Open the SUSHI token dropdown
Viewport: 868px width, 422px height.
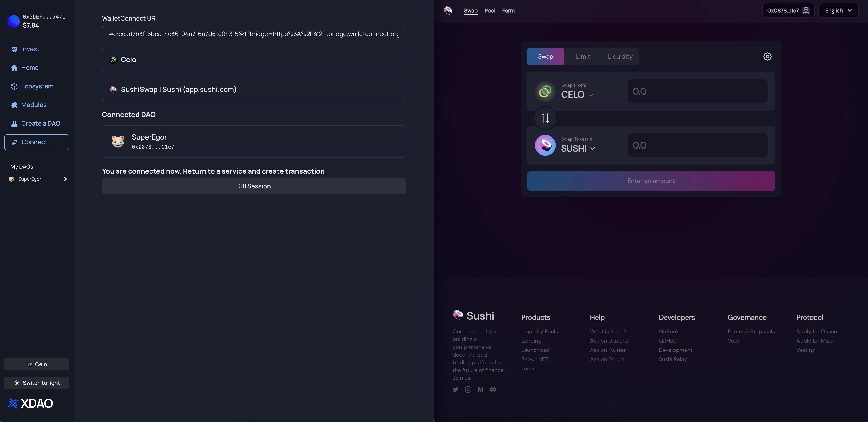(578, 149)
